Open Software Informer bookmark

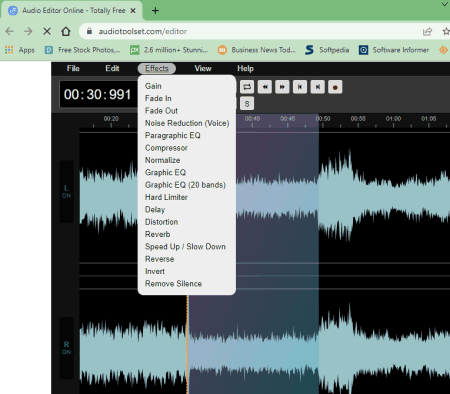(x=394, y=50)
